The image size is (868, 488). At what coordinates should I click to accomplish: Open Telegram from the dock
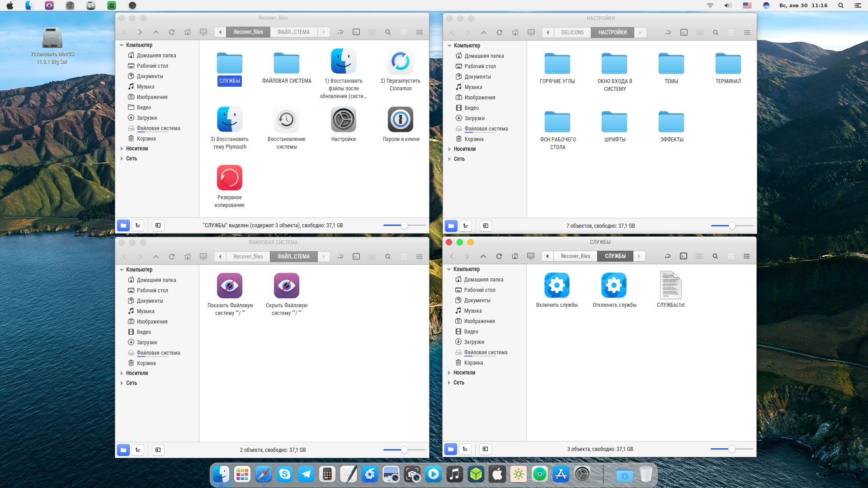pos(306,474)
